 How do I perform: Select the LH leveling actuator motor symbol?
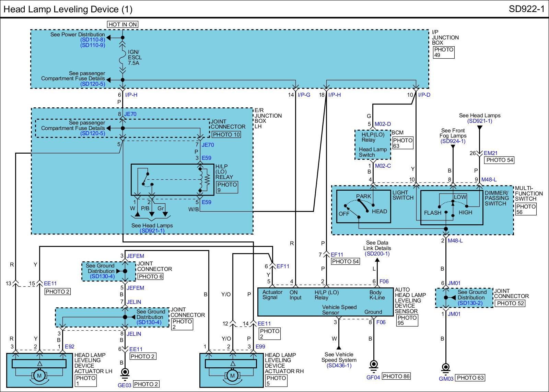point(39,376)
